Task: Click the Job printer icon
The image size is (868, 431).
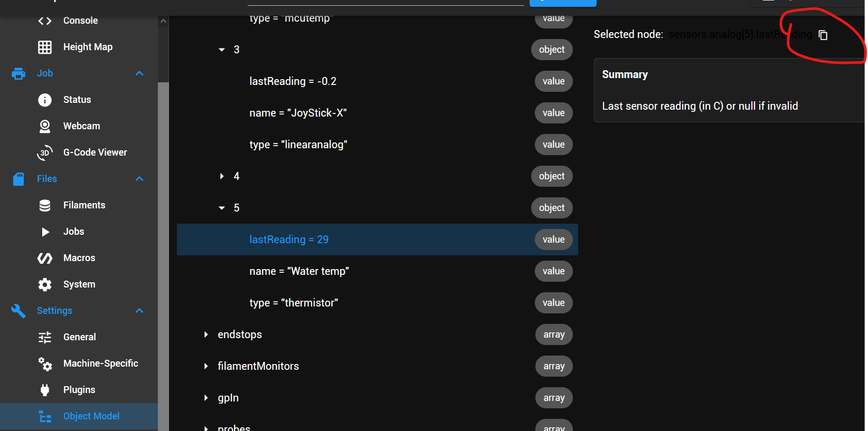Action: 18,73
